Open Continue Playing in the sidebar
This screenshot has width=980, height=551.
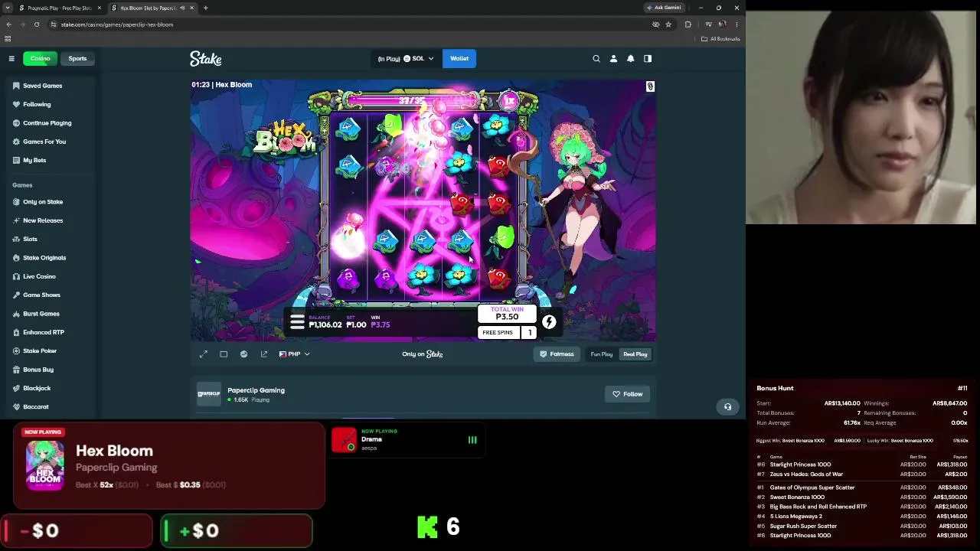[47, 123]
